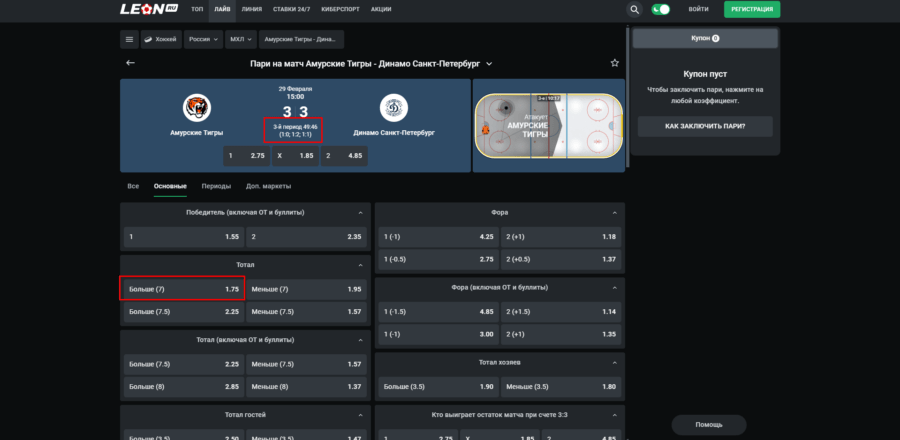Viewport: 900px width, 440px height.
Task: Expand the match title dropdown chevron
Action: click(489, 64)
